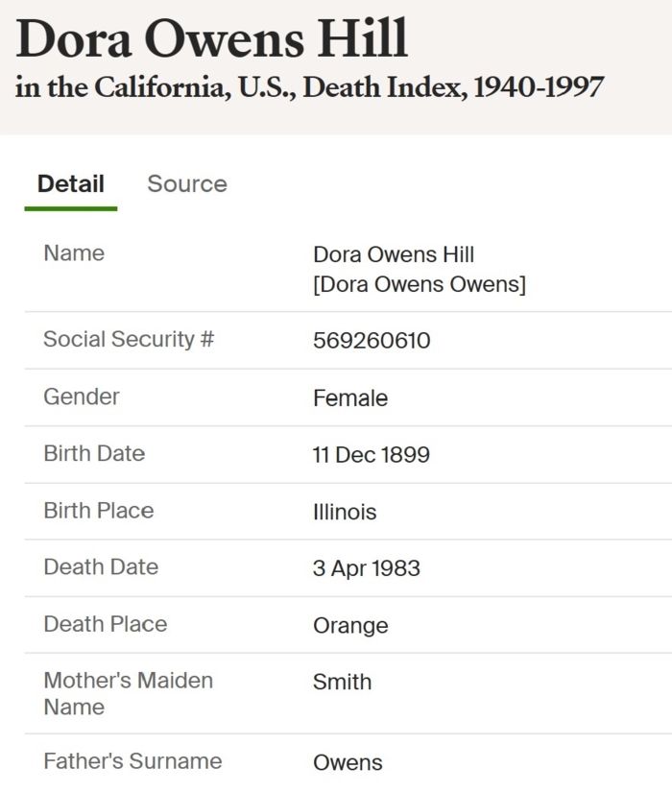Click the Birth Date label

(94, 453)
